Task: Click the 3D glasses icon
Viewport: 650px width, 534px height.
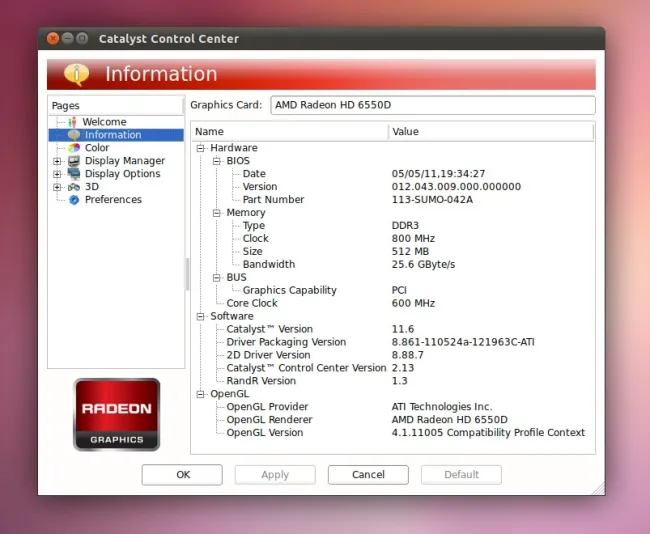Action: coord(74,187)
